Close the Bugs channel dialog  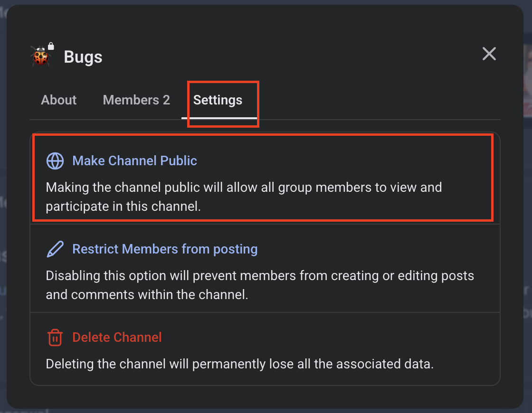tap(489, 54)
